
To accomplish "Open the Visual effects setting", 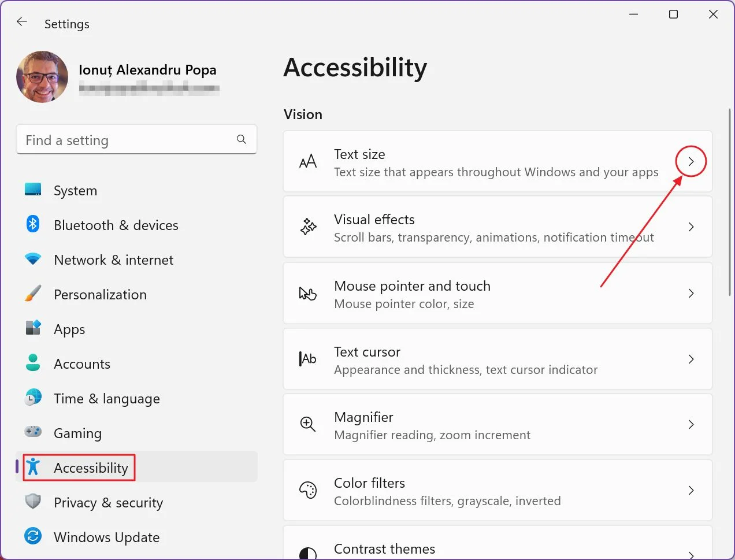I will point(498,227).
